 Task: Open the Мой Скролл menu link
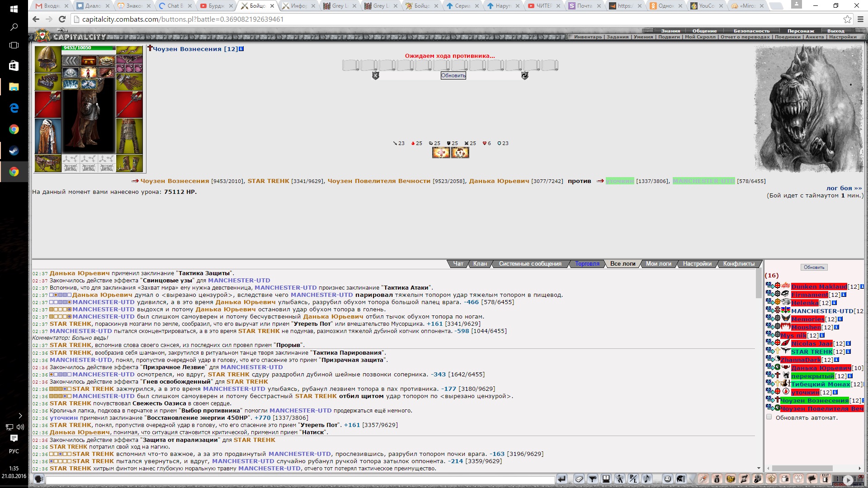click(x=700, y=37)
